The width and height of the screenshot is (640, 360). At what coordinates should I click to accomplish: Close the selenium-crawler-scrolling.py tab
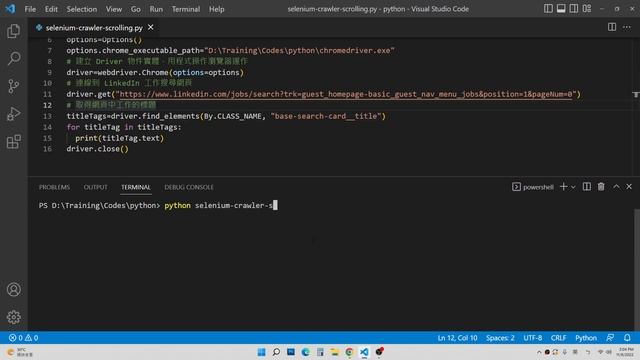[x=151, y=27]
